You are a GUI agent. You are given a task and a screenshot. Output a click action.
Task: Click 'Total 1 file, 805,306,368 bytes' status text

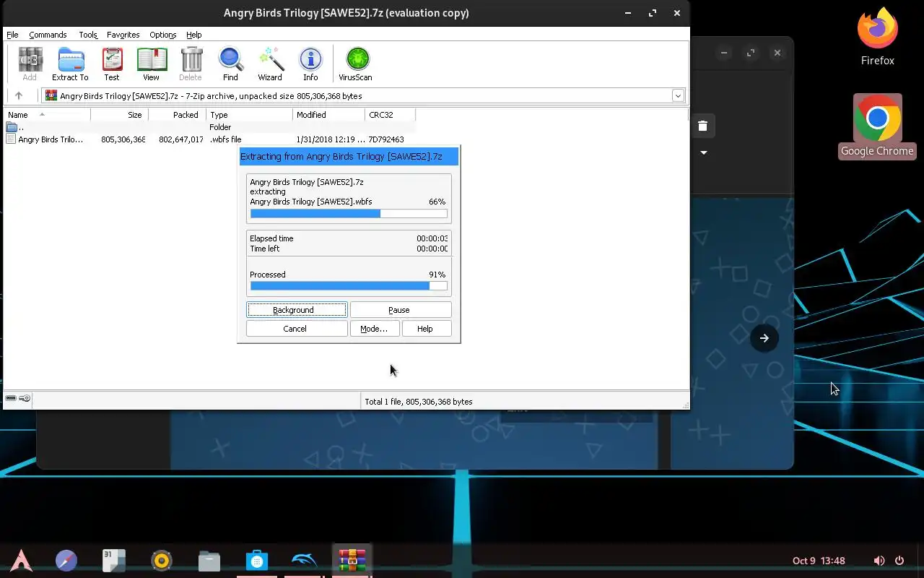pos(419,402)
